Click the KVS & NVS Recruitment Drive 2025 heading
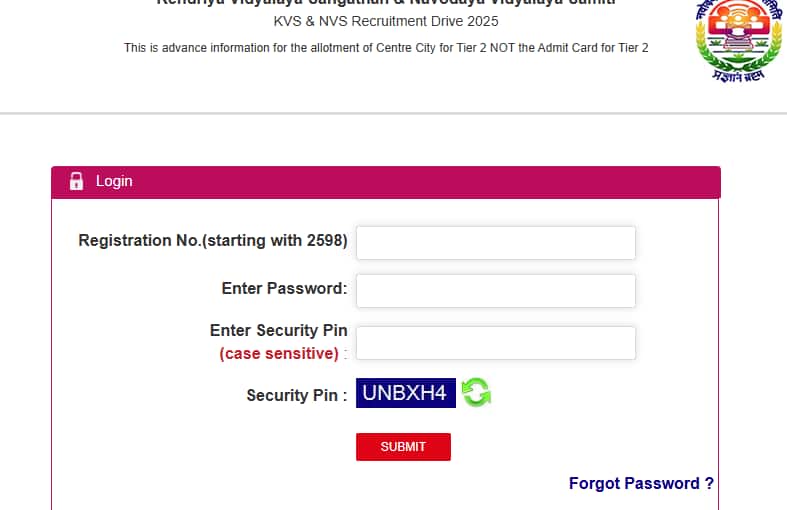Viewport: 787px width, 510px height. pos(385,22)
